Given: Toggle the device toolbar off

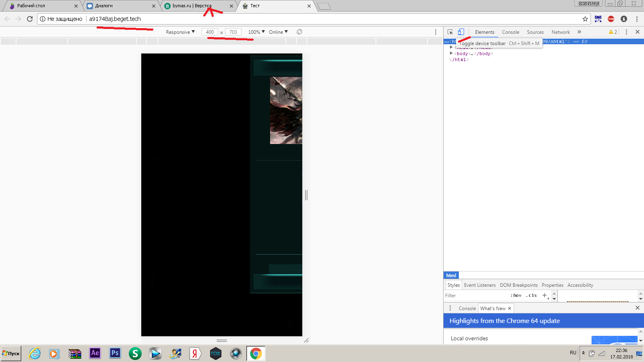Looking at the screenshot, I should (461, 32).
